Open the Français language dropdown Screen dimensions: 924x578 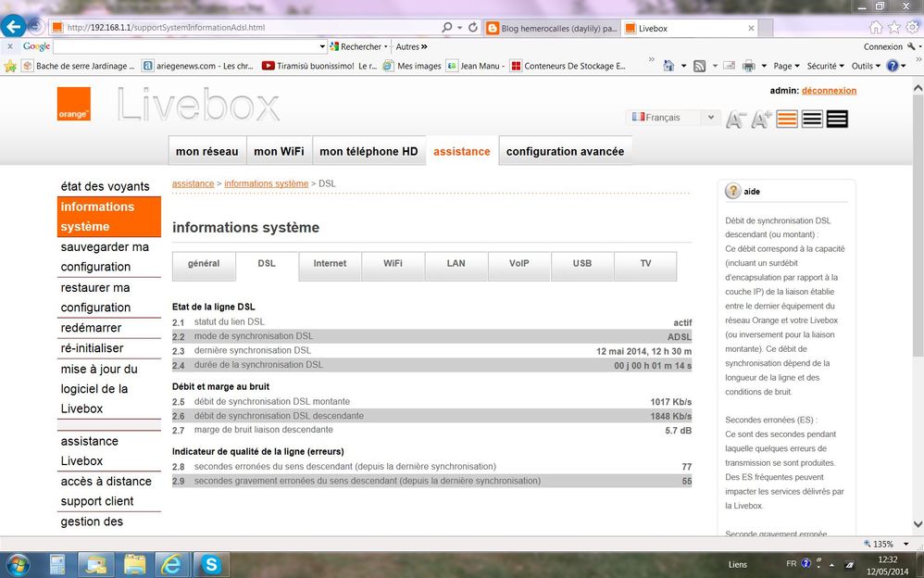[673, 118]
